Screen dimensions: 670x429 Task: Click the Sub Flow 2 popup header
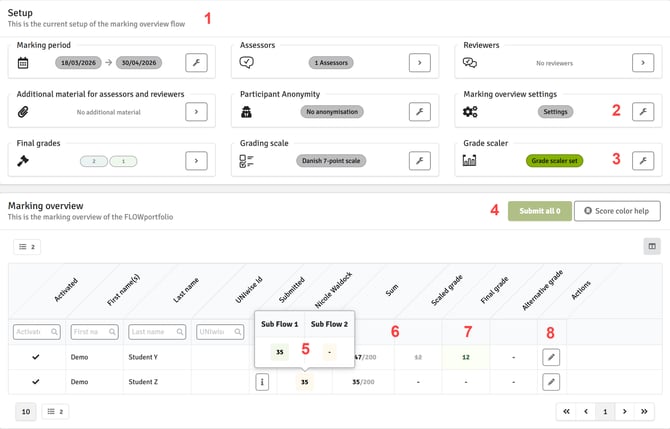329,324
